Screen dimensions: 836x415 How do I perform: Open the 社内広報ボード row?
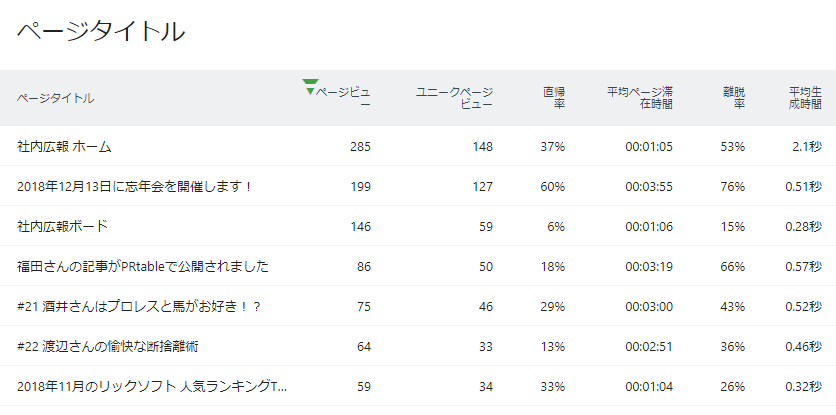click(x=418, y=226)
